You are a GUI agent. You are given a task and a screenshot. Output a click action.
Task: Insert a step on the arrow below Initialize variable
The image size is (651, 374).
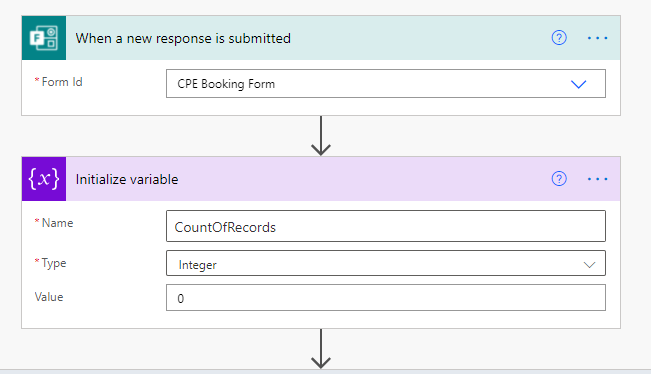321,349
